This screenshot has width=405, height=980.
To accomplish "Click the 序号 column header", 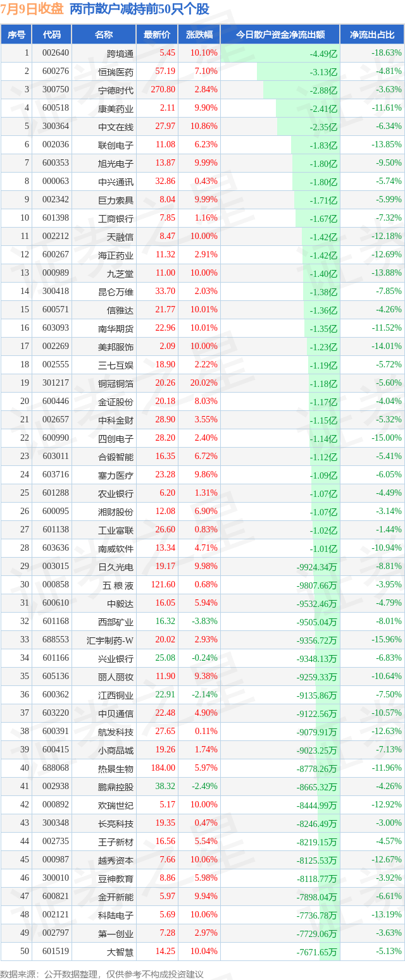I will coord(16,35).
